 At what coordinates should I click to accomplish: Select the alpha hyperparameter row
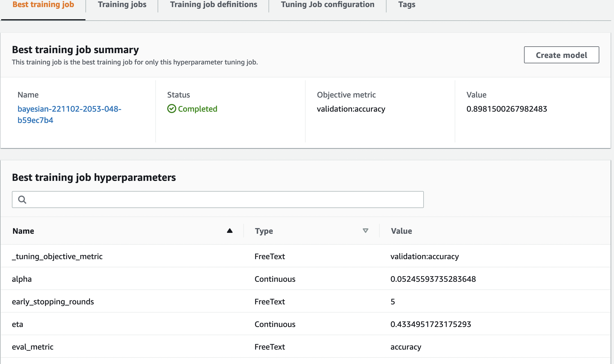click(22, 279)
